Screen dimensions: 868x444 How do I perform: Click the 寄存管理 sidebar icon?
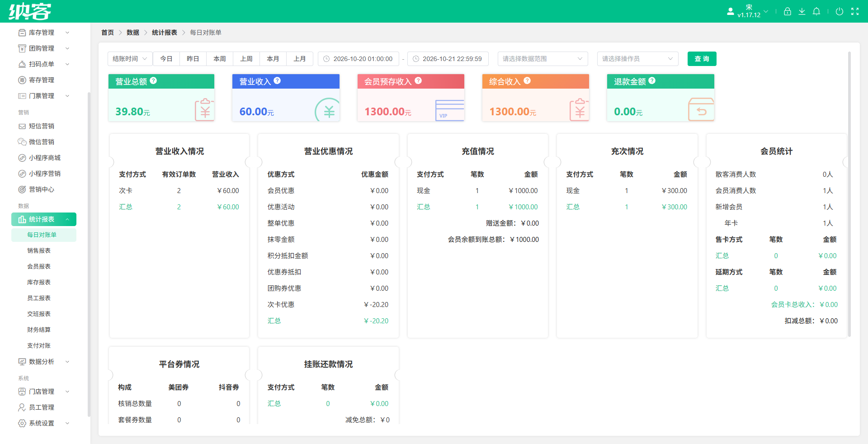[x=22, y=80]
